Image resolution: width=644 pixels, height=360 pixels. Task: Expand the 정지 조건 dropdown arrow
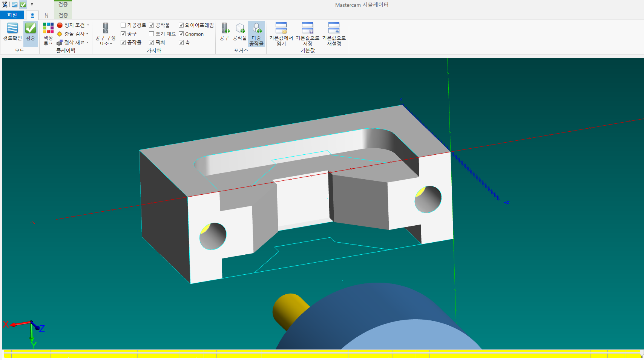click(x=88, y=25)
